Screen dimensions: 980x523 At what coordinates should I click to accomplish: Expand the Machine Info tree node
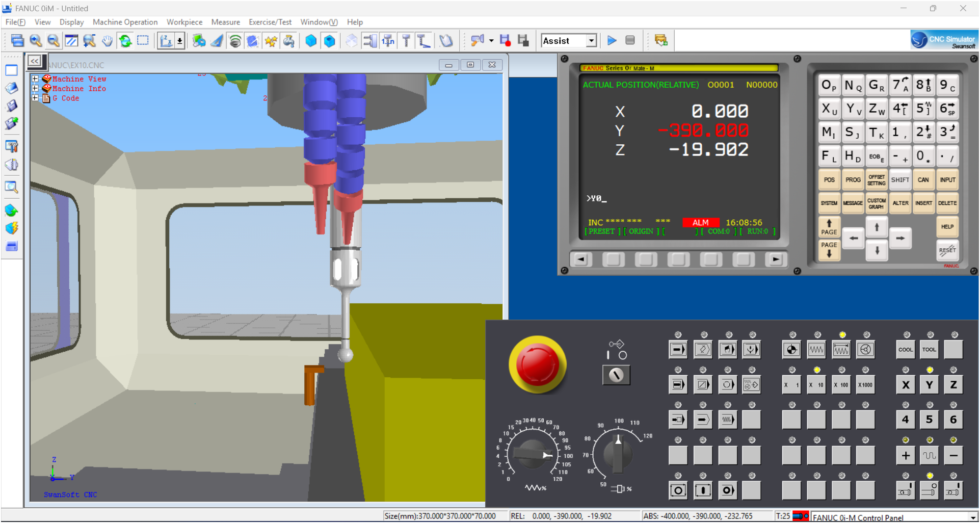tap(35, 89)
